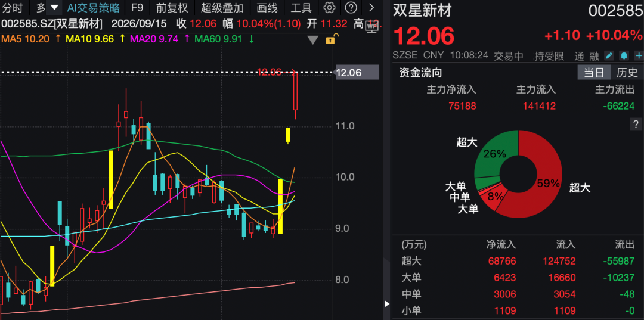
Task: Click the 净流入 column header
Action: pyautogui.click(x=501, y=245)
